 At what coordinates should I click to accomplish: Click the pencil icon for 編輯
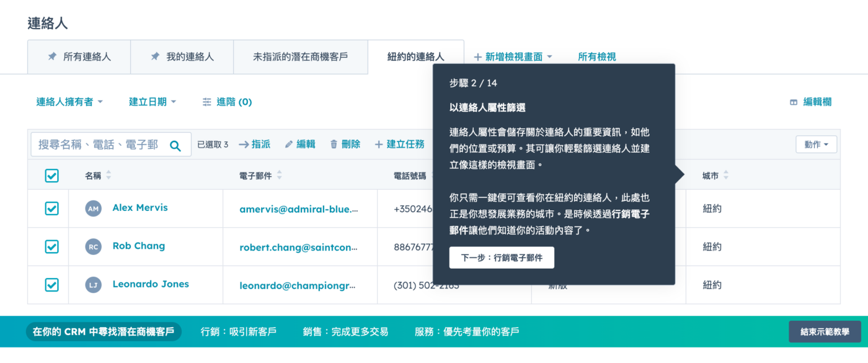(x=288, y=145)
